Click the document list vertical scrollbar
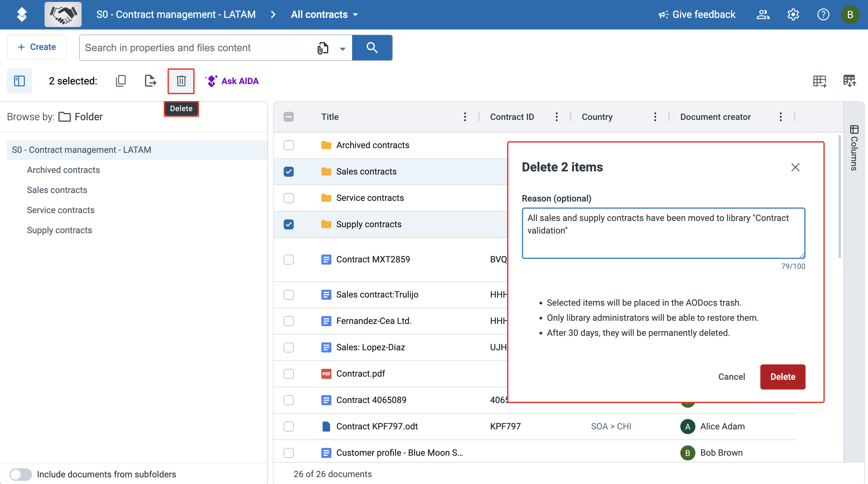 839,196
